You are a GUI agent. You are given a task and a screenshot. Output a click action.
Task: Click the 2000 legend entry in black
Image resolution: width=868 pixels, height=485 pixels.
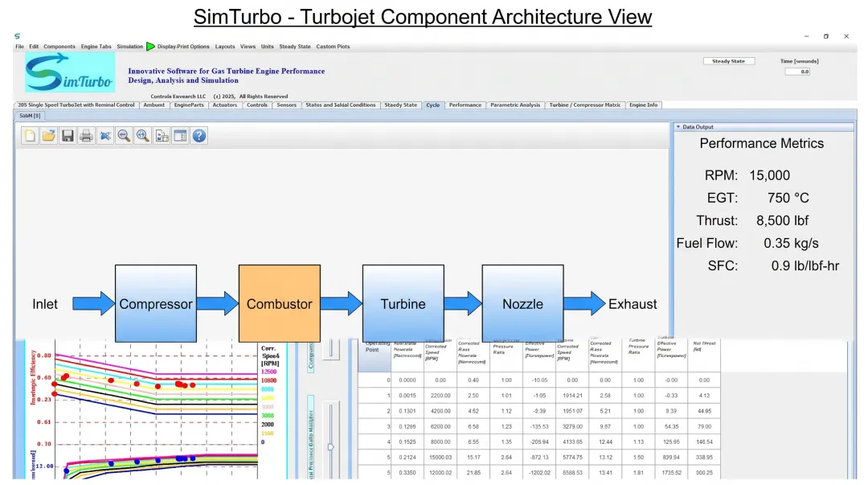pos(268,425)
